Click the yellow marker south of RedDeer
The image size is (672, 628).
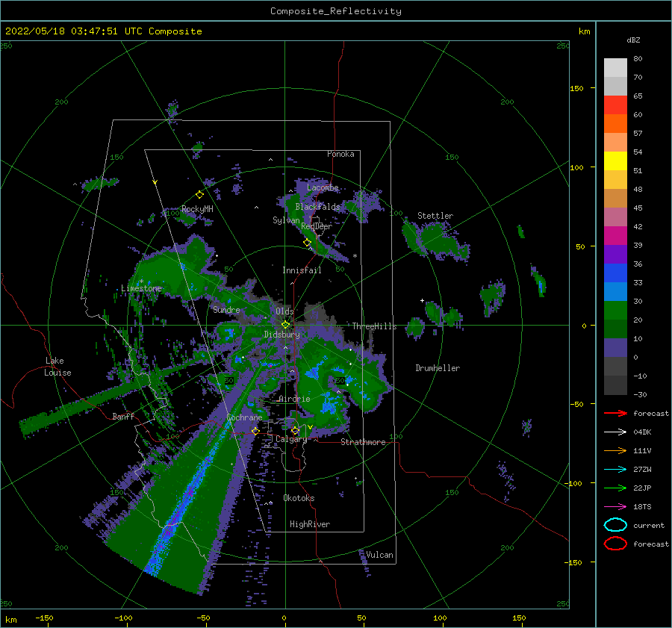click(307, 243)
